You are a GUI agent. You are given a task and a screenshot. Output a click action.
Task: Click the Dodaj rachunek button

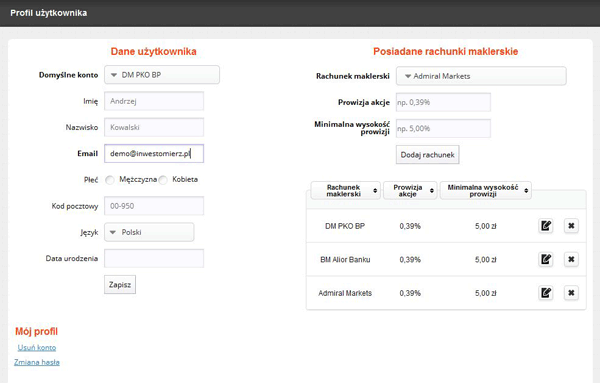tap(427, 155)
